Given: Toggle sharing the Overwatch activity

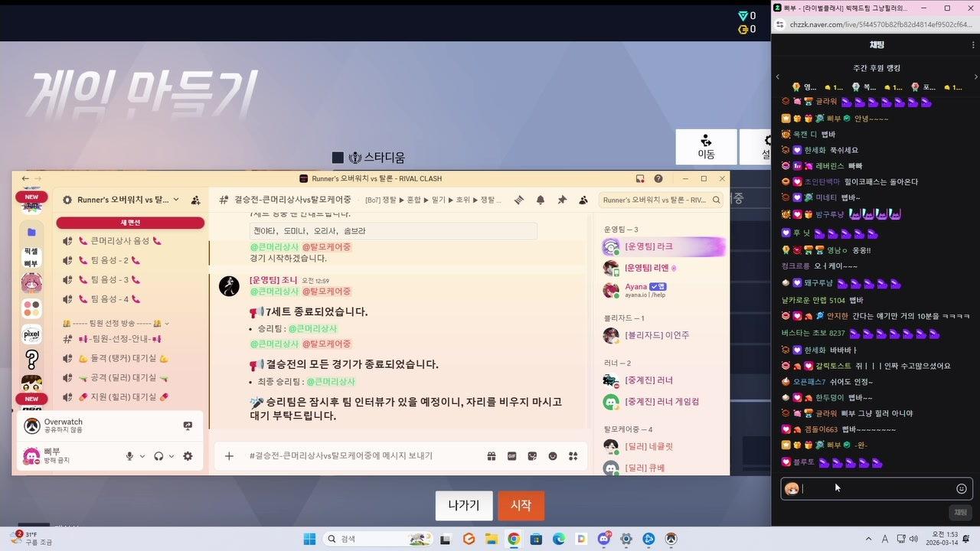Looking at the screenshot, I should (x=187, y=426).
